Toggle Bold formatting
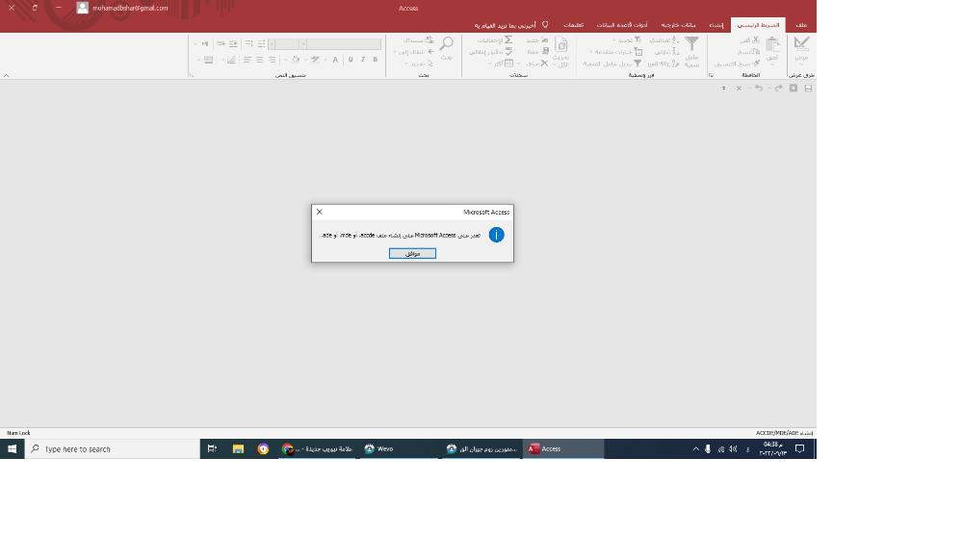This screenshot has width=963, height=560. [376, 59]
